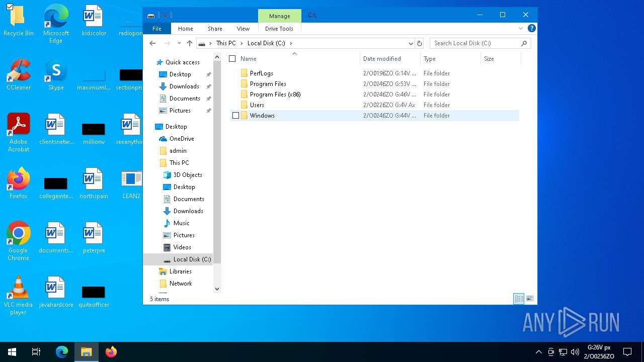Open Skype desktop shortcut
The height and width of the screenshot is (362, 644).
point(56,75)
